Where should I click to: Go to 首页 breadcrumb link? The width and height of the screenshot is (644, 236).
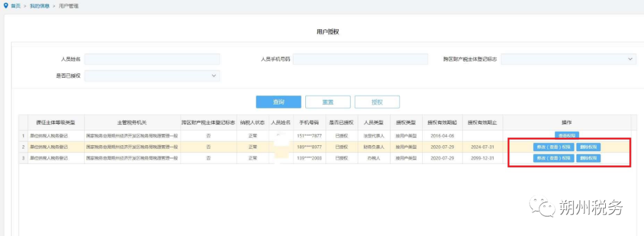[x=15, y=6]
